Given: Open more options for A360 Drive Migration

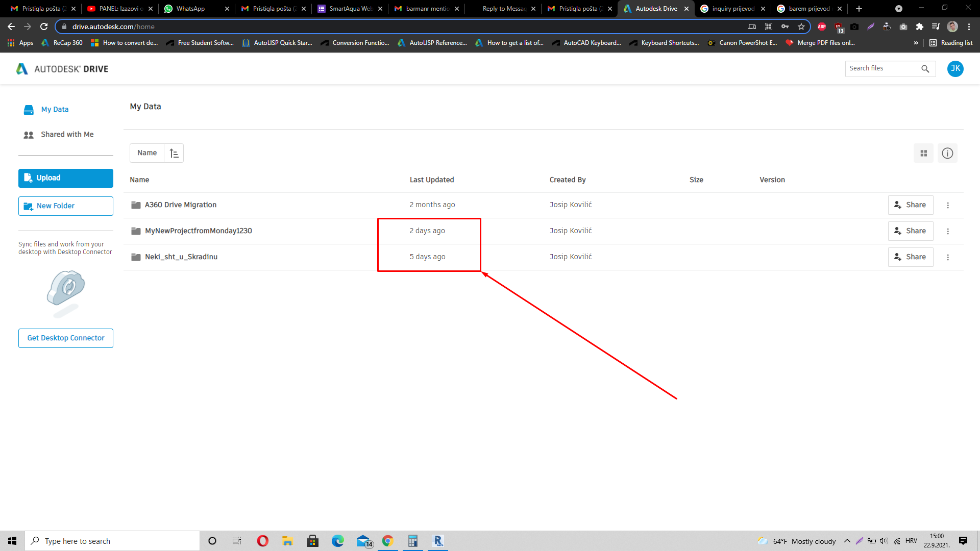Looking at the screenshot, I should coord(948,205).
